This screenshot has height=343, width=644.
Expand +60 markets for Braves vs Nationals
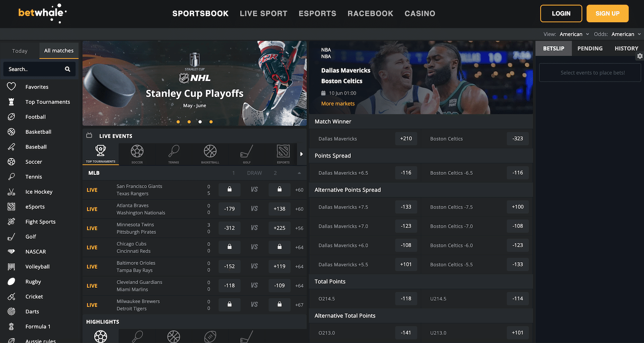click(299, 209)
